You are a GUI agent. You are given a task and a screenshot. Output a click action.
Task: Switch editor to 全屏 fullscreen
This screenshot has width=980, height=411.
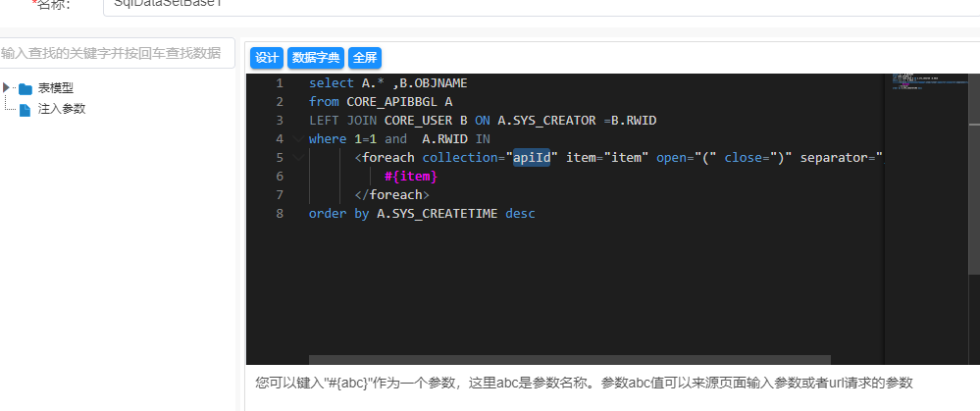(365, 58)
